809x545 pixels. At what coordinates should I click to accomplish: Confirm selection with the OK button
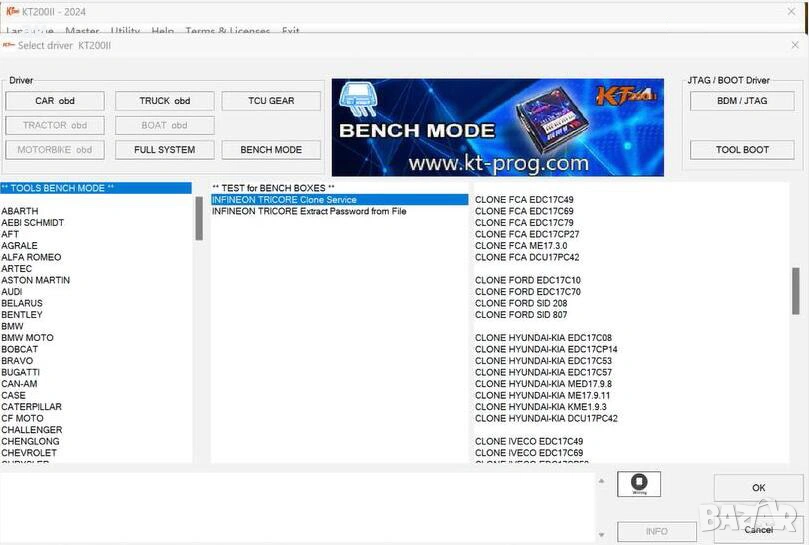pyautogui.click(x=758, y=488)
